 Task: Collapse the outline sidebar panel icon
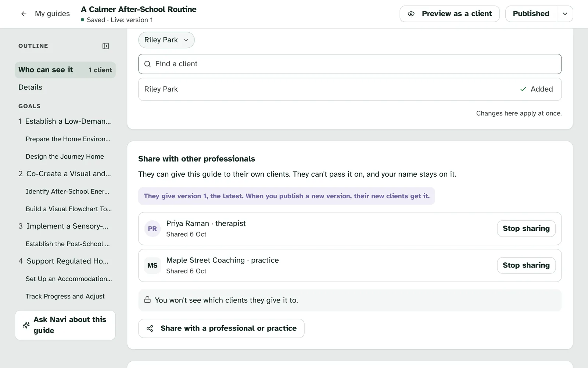(105, 46)
